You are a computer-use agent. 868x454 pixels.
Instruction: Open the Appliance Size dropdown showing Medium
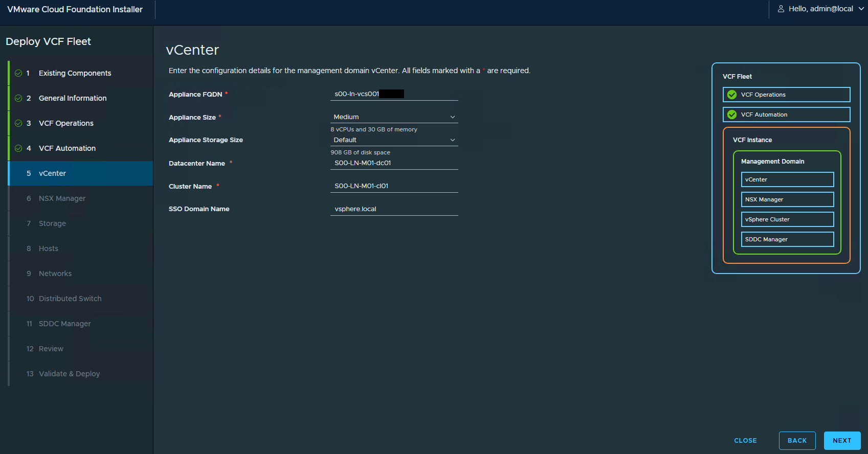point(394,117)
